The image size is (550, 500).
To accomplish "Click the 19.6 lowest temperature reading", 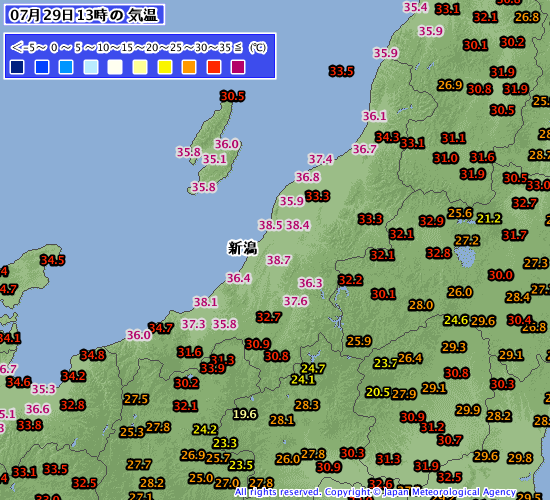I will point(245,414).
